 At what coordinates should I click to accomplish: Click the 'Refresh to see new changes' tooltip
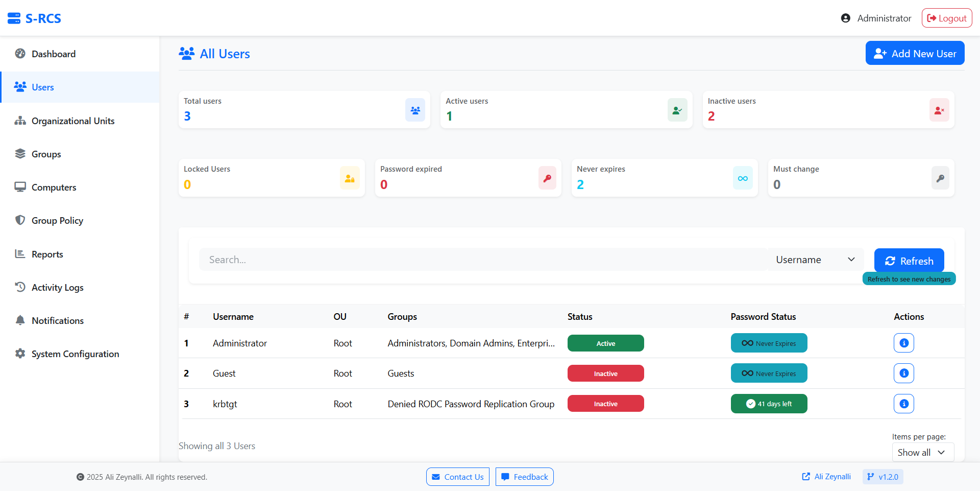click(x=909, y=279)
